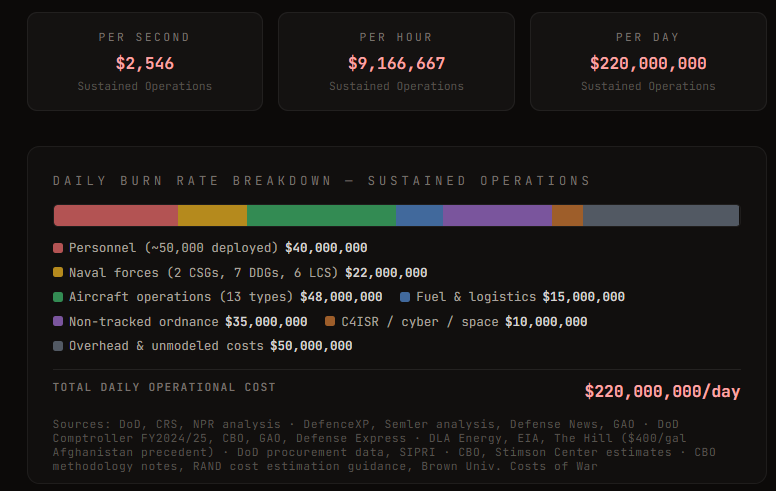Viewport: 776px width, 491px height.
Task: Select the orange C4ISR bar segment
Action: [567, 215]
